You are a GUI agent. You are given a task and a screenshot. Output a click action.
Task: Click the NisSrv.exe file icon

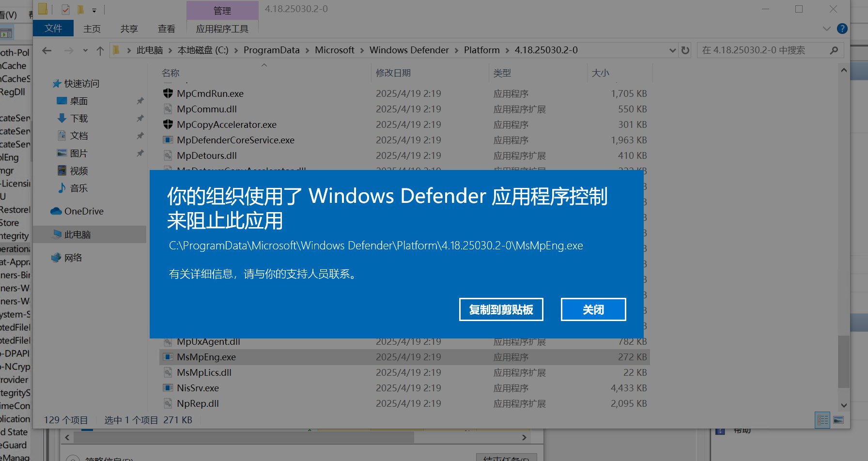(168, 388)
